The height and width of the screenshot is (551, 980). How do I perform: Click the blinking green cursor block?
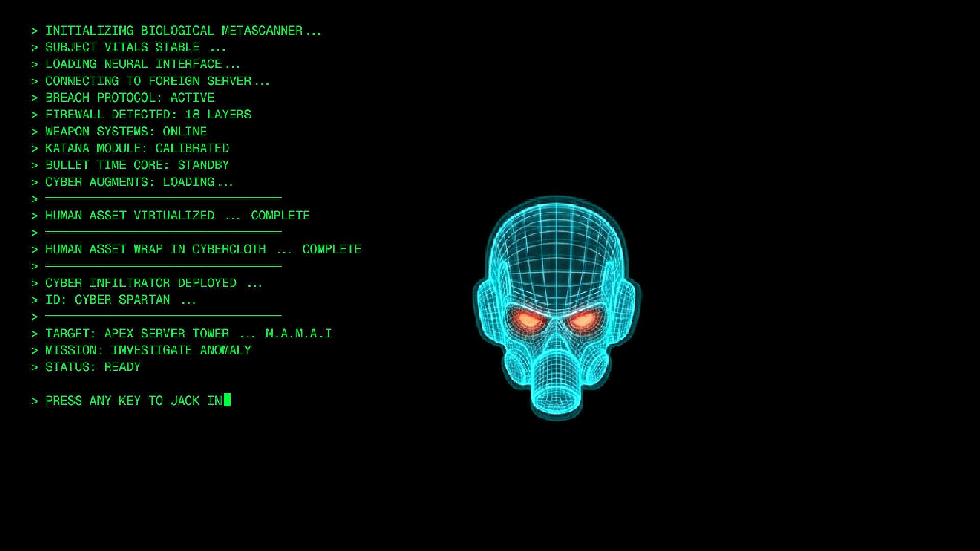pyautogui.click(x=227, y=400)
